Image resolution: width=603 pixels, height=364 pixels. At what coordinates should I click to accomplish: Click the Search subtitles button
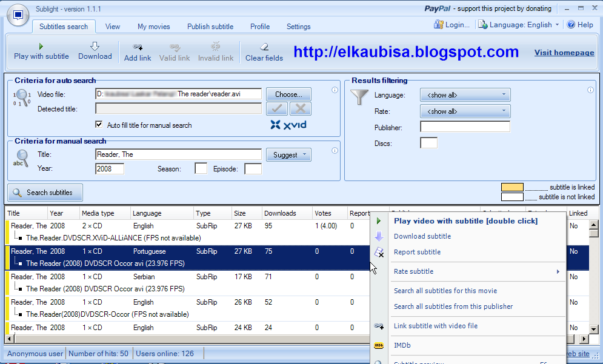[x=45, y=193]
